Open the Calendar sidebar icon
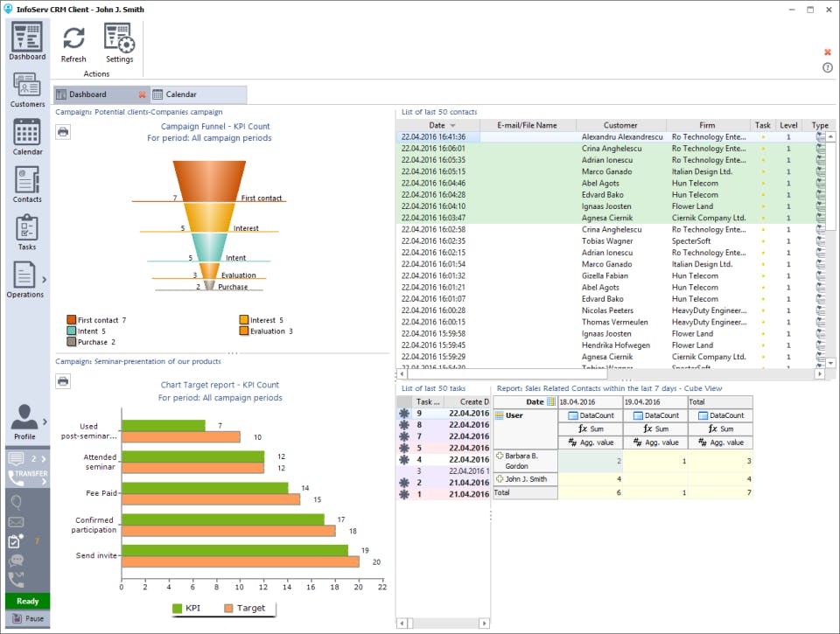This screenshot has width=840, height=634. click(27, 137)
